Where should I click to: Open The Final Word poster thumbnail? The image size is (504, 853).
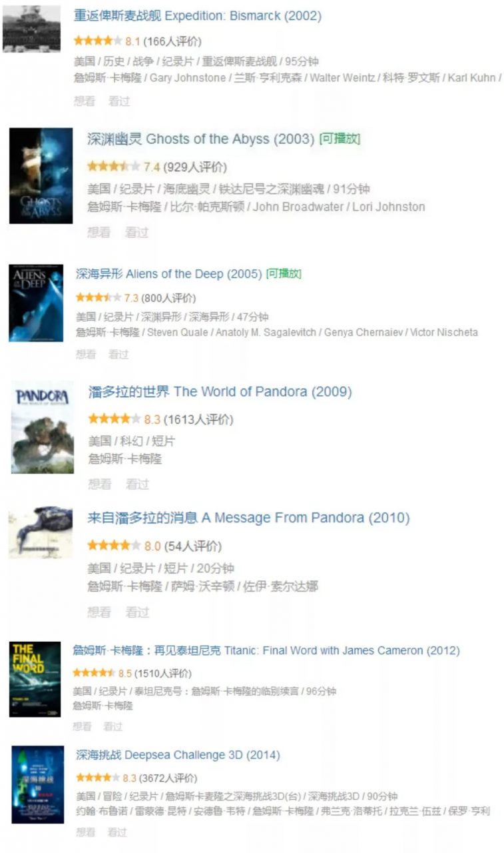pos(35,679)
